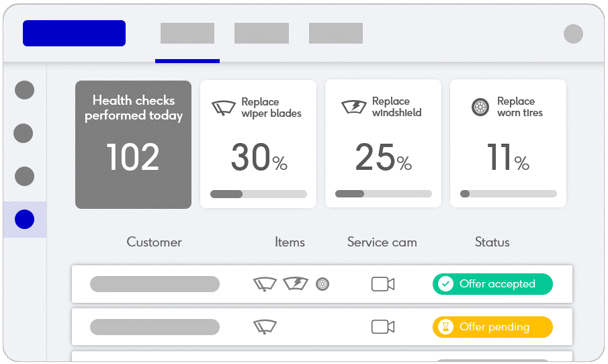Click the wiper blades icon in second customer row
The width and height of the screenshot is (608, 364).
point(265,327)
